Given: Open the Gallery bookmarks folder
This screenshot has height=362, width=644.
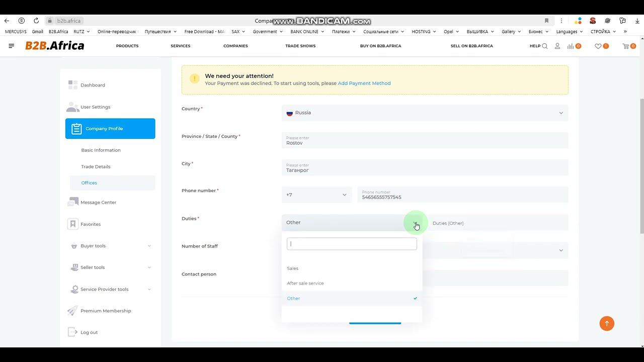Looking at the screenshot, I should [511, 31].
